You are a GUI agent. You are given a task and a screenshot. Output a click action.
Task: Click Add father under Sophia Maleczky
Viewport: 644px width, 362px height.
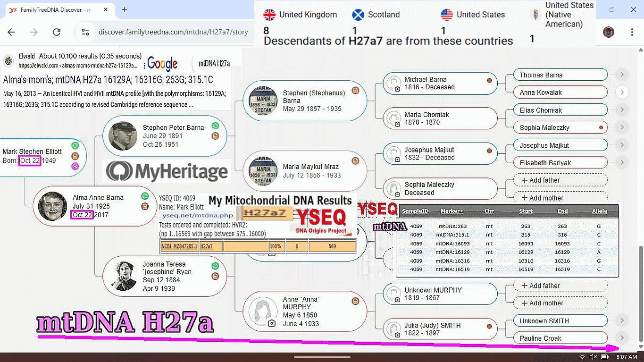(560, 180)
